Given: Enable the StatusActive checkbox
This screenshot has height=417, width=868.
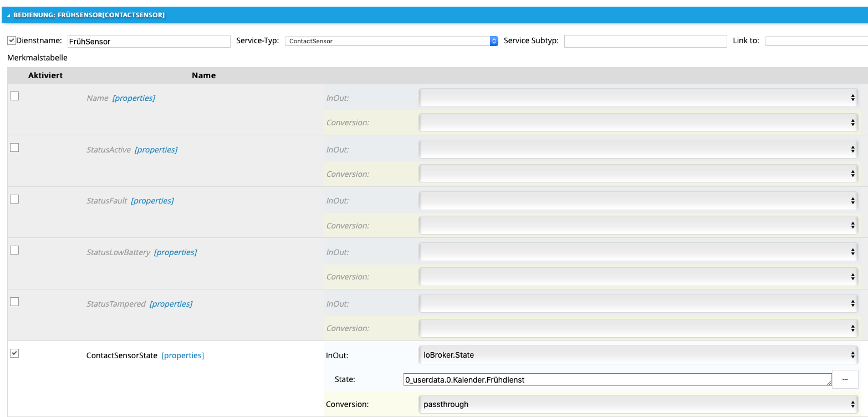Looking at the screenshot, I should [x=14, y=148].
